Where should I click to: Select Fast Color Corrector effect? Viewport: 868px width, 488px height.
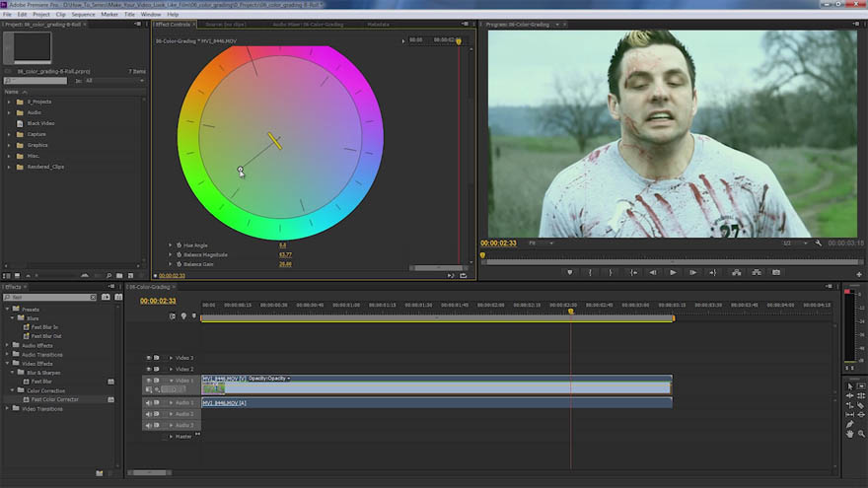click(55, 399)
